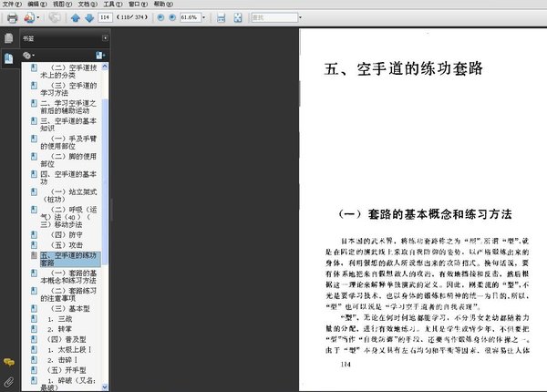This screenshot has height=392, width=547.
Task: Select bookmark (一)套路的基本概念和练习方法
Action: click(x=68, y=276)
